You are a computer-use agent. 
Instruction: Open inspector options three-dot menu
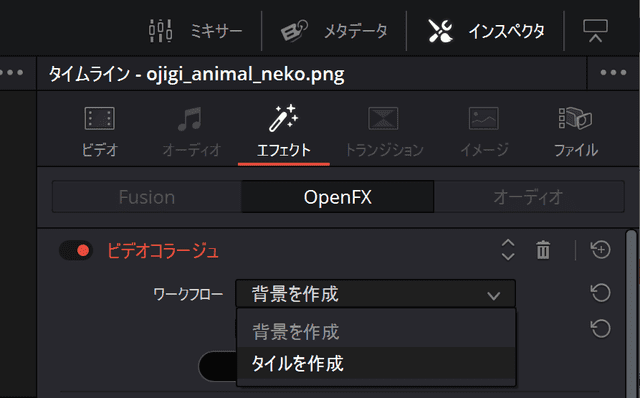(x=613, y=73)
